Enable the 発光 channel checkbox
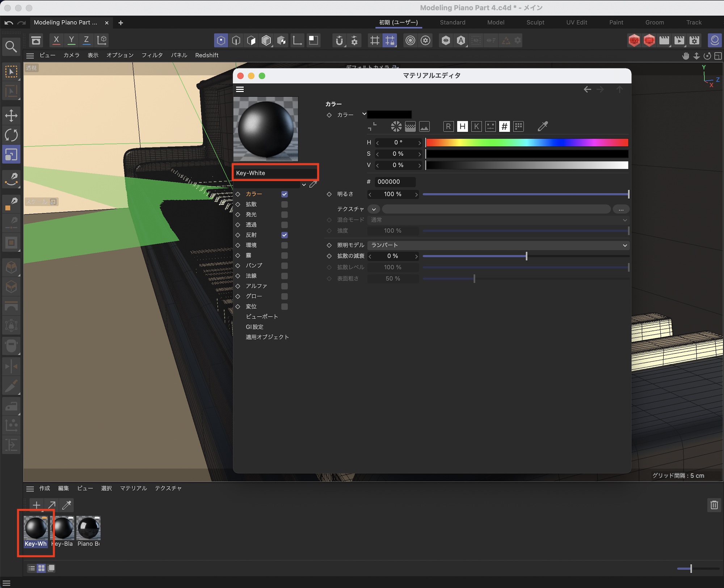724x588 pixels. tap(285, 214)
